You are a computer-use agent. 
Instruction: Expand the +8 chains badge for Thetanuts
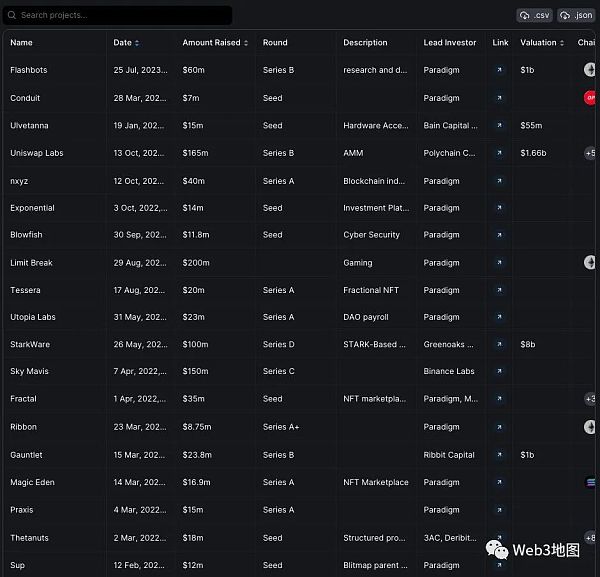click(x=590, y=538)
